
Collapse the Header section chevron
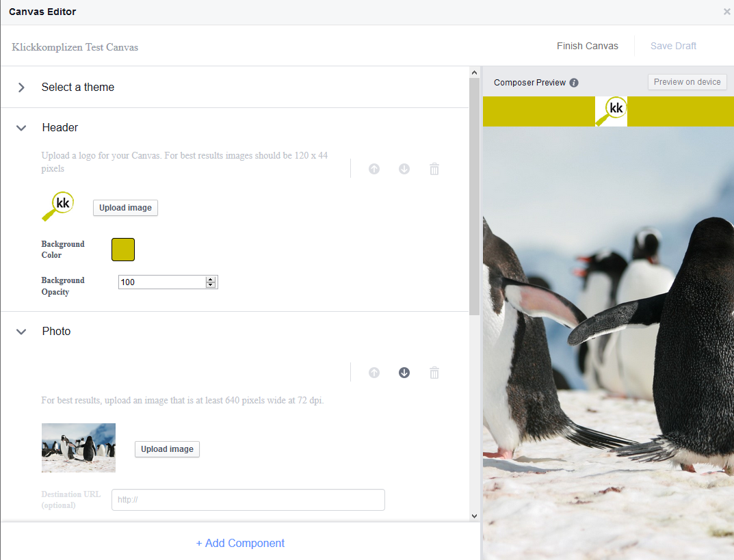click(21, 128)
